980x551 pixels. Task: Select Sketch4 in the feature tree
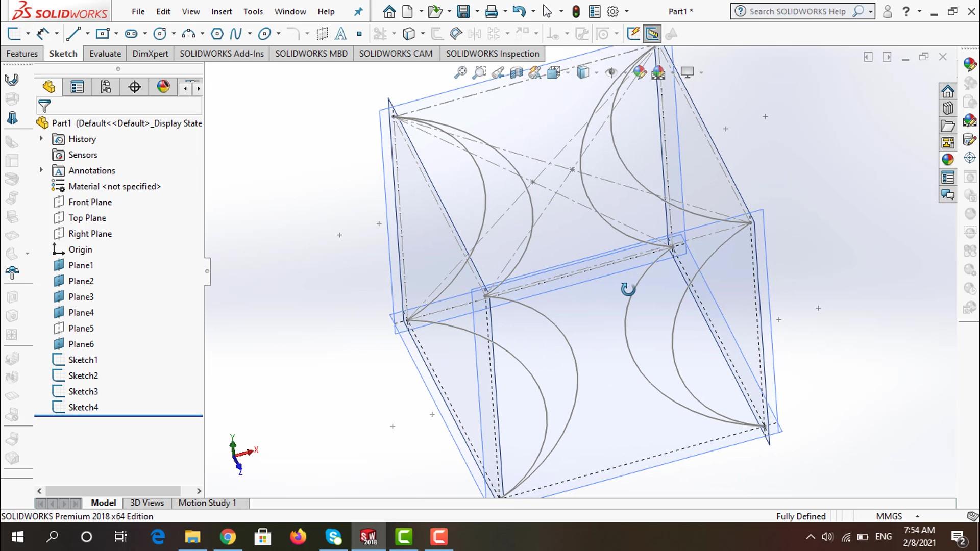[83, 407]
